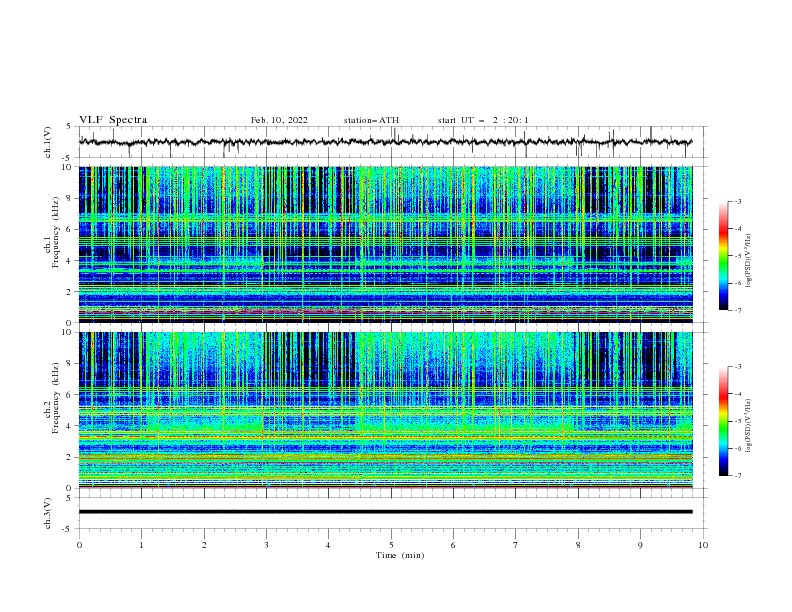Click the "6" tick on the time axis

coord(453,545)
